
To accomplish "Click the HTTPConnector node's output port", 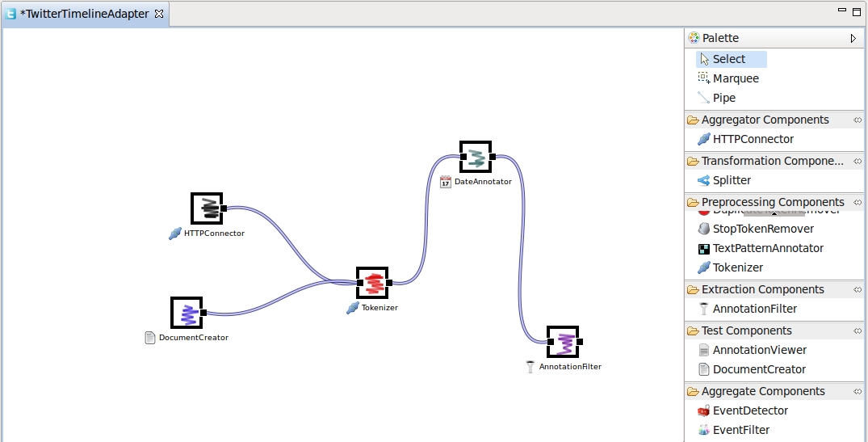I will 224,208.
